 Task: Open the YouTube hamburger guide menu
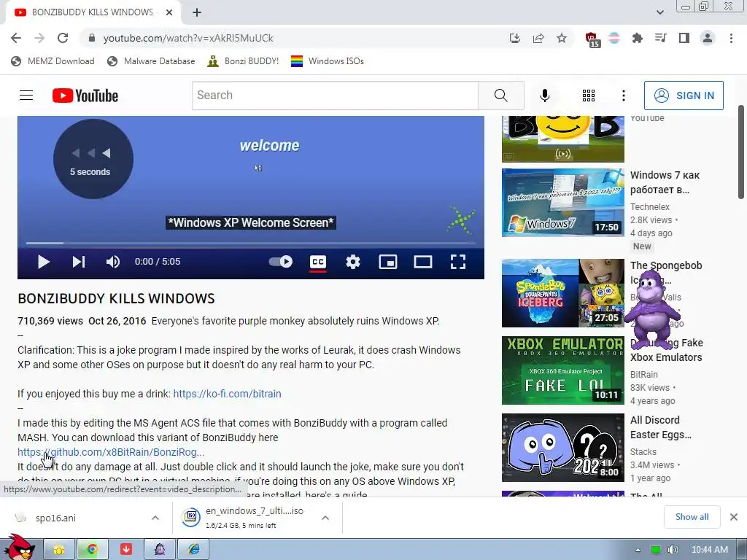[26, 96]
